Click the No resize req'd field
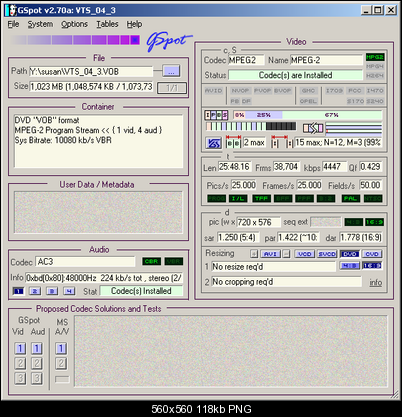 274,267
